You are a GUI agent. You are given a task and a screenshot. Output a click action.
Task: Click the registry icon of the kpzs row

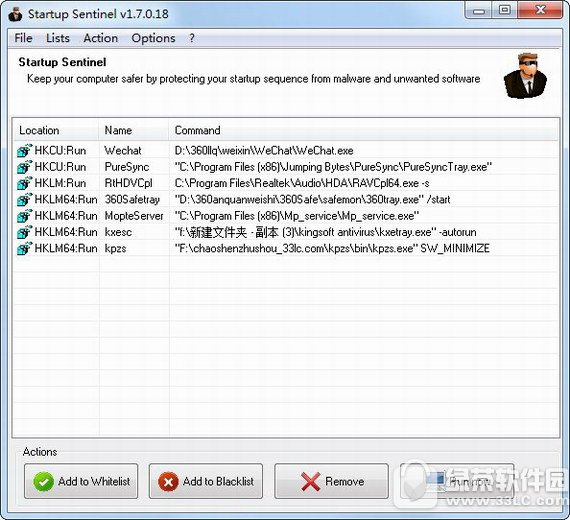pos(24,248)
